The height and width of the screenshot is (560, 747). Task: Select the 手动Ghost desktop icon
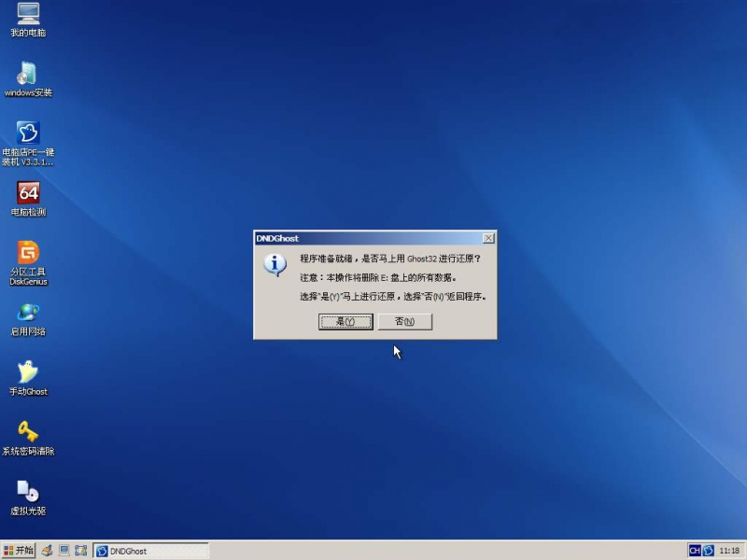[x=28, y=379]
